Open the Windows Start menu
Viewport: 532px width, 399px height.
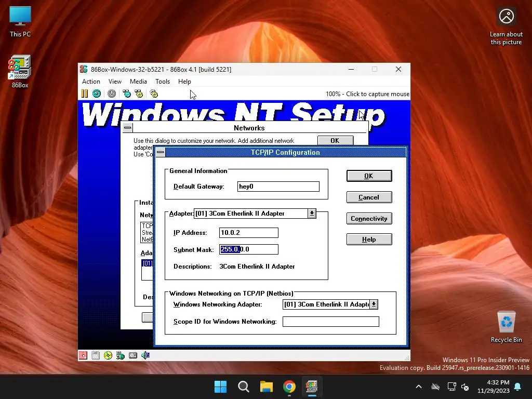click(220, 387)
